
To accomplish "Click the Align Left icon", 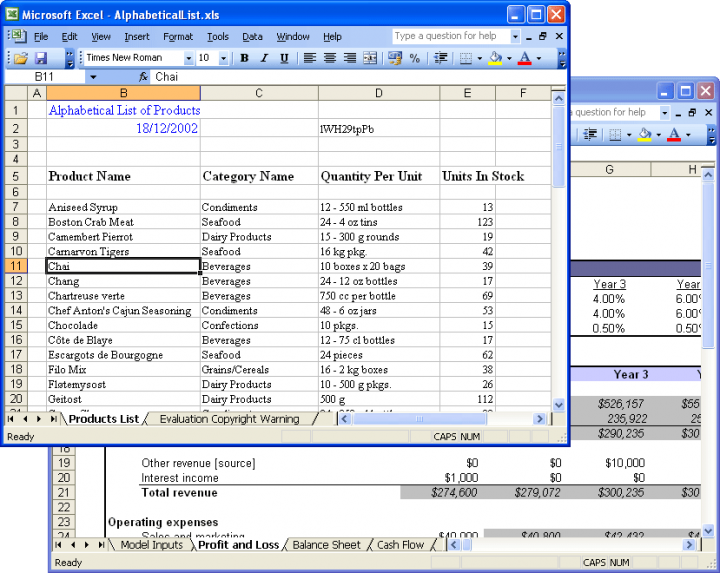I will pyautogui.click(x=310, y=58).
